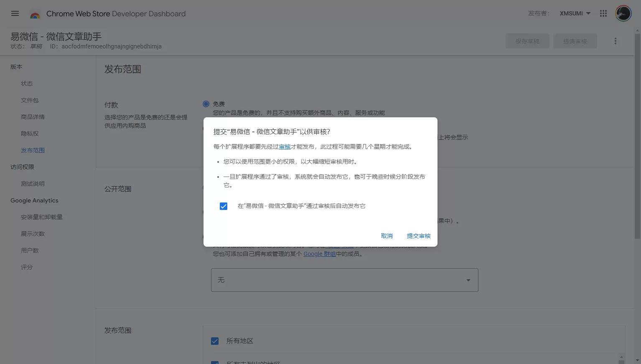Uncheck the 所有地区 checkbox

[x=215, y=341]
